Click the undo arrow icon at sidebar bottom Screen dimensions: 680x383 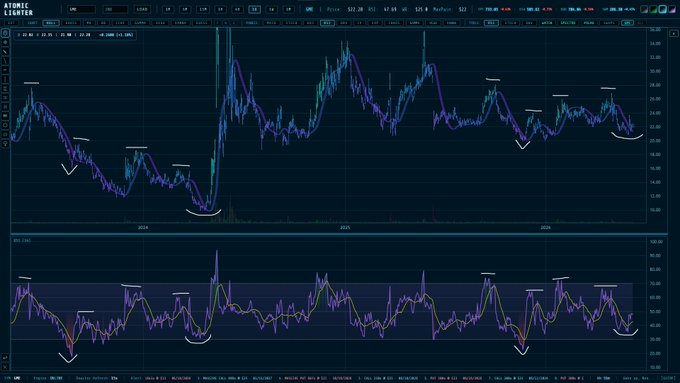coord(5,357)
